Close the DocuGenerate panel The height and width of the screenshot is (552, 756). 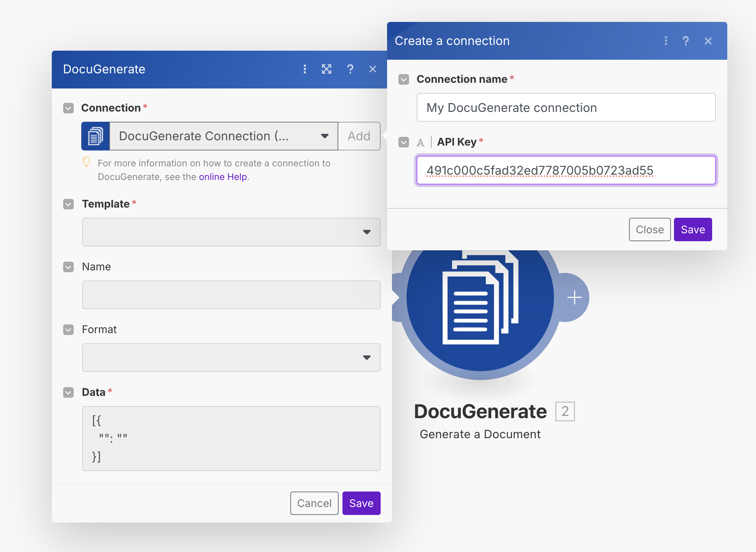(373, 69)
